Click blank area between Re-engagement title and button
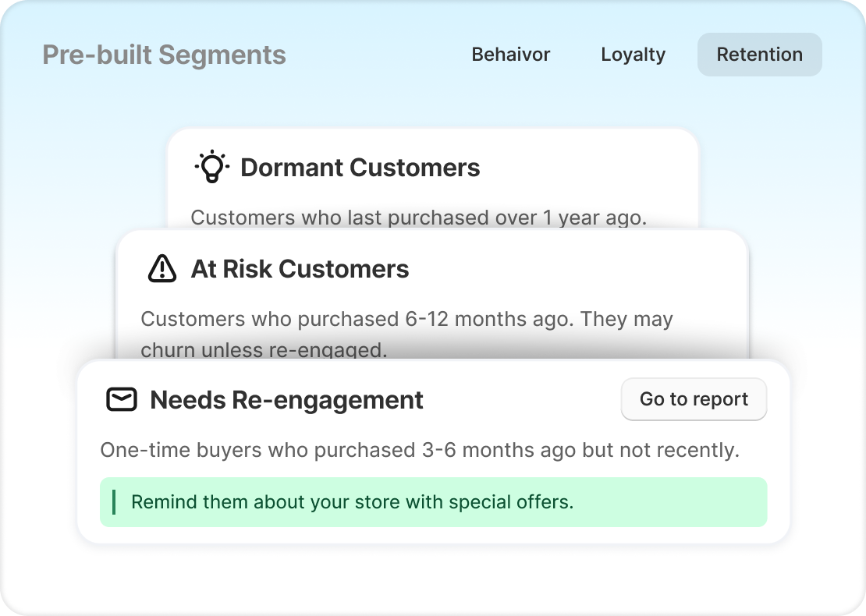This screenshot has height=616, width=866. [x=523, y=400]
